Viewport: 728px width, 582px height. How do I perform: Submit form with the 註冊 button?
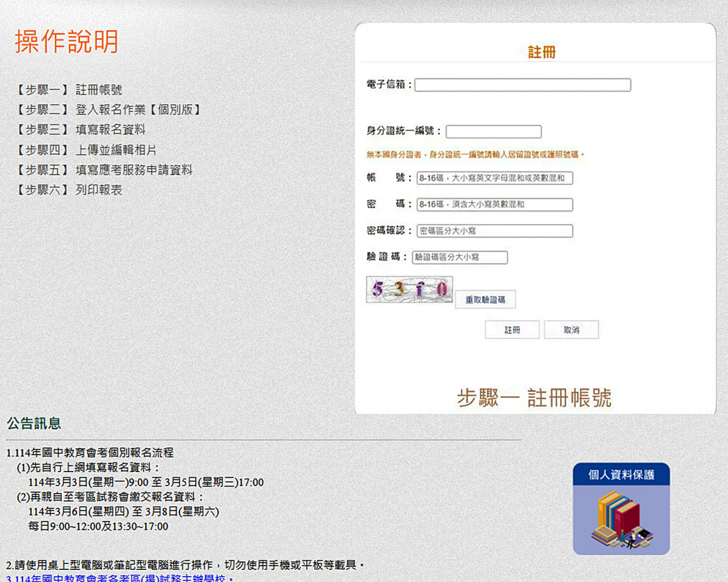(x=512, y=330)
